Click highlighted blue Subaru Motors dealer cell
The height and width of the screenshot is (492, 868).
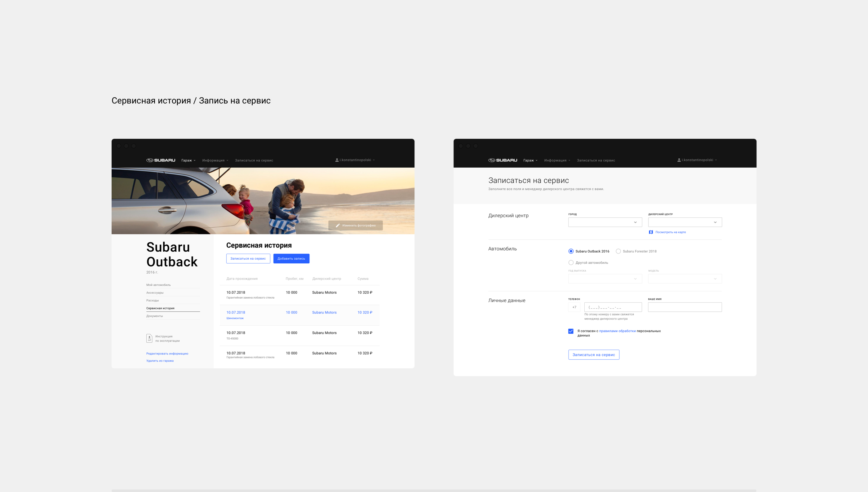324,313
